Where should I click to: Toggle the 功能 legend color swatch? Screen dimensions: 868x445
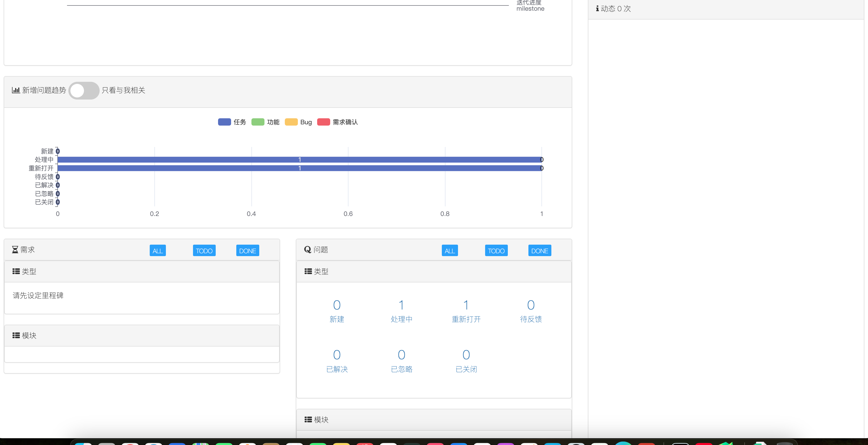pos(258,122)
